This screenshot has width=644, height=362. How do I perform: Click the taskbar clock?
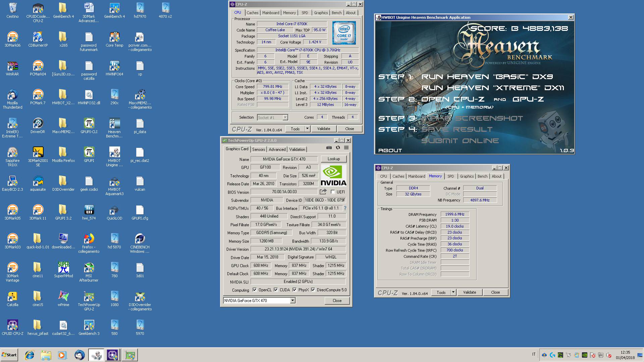(x=625, y=355)
